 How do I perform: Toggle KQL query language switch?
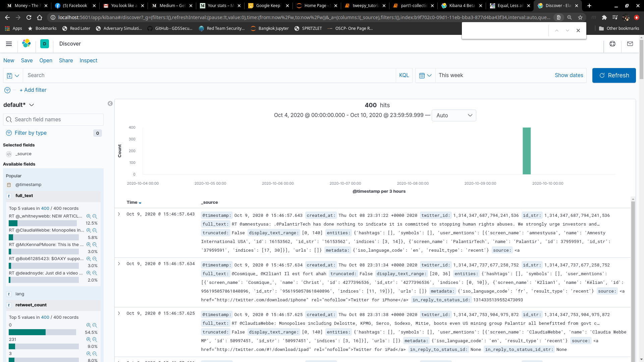coord(404,75)
